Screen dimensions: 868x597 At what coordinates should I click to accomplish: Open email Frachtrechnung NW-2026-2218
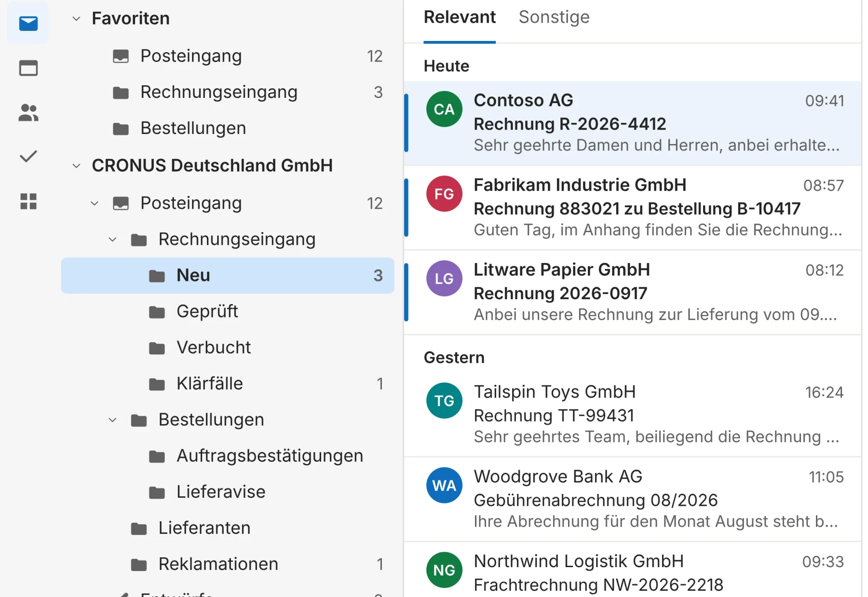pyautogui.click(x=633, y=570)
